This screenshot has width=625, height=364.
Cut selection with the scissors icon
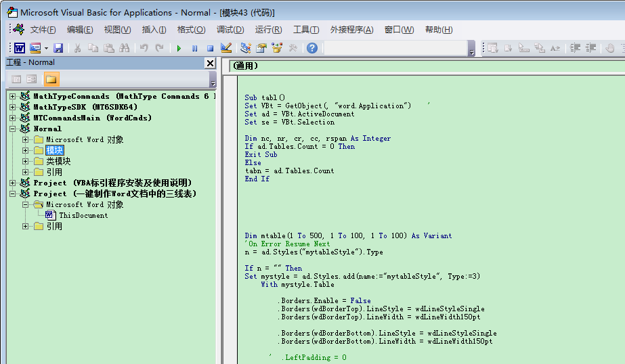coord(77,48)
